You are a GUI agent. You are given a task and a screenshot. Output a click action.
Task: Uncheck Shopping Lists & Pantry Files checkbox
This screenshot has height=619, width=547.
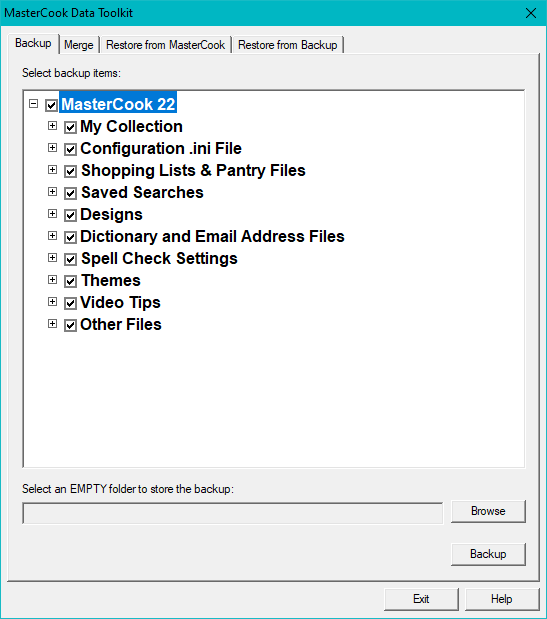pos(70,171)
